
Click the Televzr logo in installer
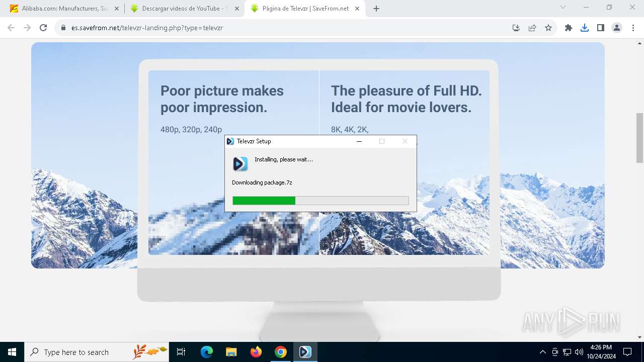[x=240, y=164]
